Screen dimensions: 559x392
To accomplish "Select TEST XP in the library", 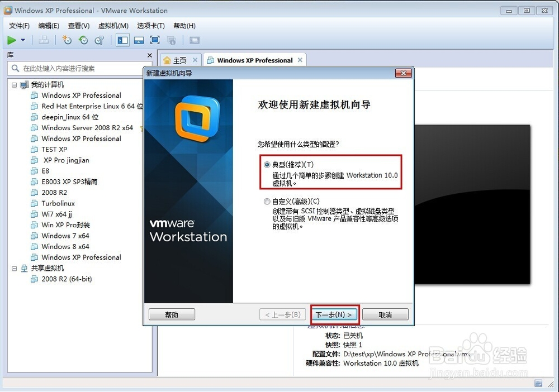I will point(54,149).
